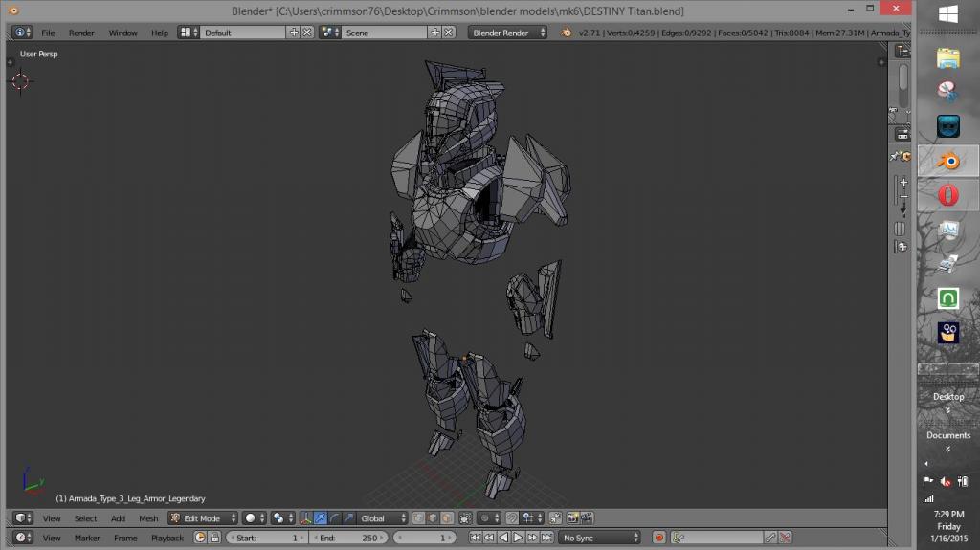The width and height of the screenshot is (980, 550).
Task: Open the 3D View editor type selector
Action: [x=23, y=518]
